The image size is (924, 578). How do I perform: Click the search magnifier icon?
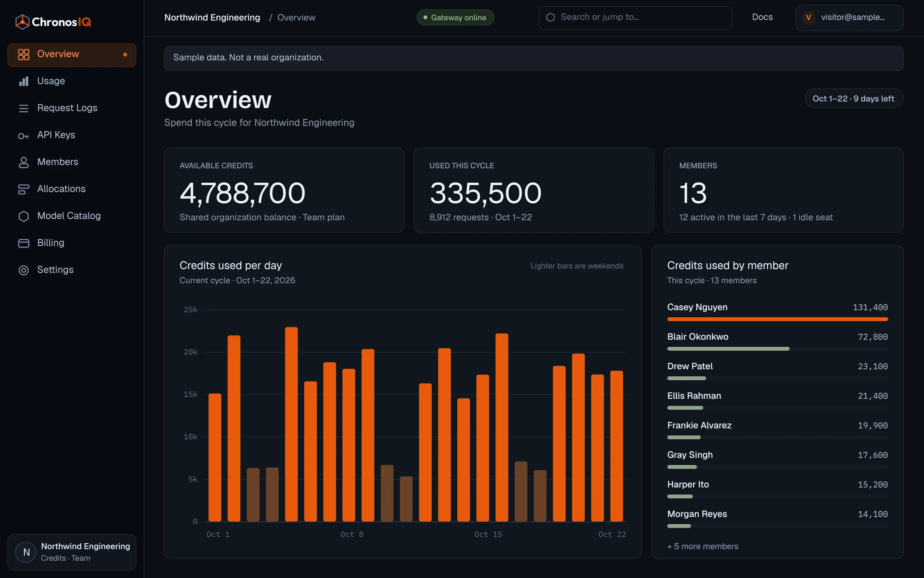point(550,18)
